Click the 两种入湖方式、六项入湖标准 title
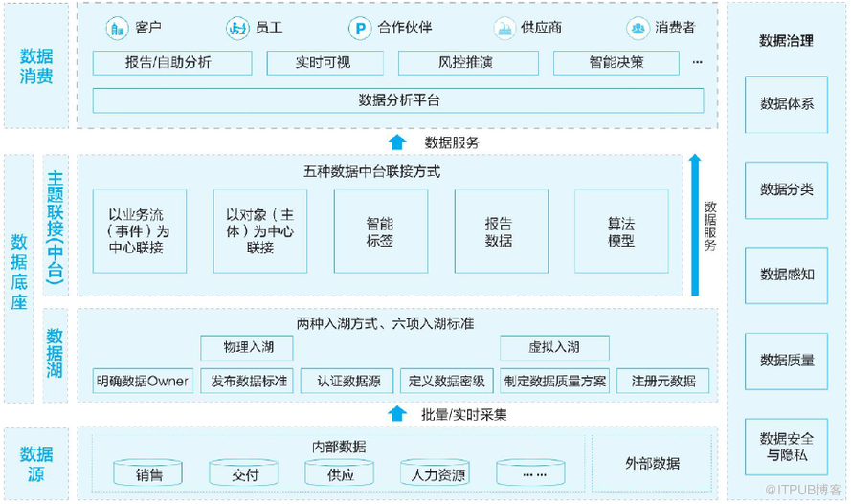851x504 pixels. click(x=385, y=324)
